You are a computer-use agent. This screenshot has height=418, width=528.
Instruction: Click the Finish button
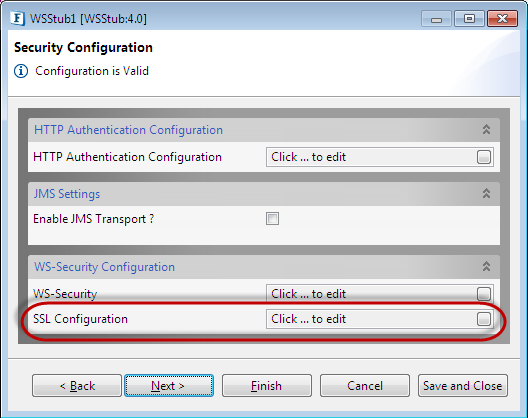tap(267, 386)
